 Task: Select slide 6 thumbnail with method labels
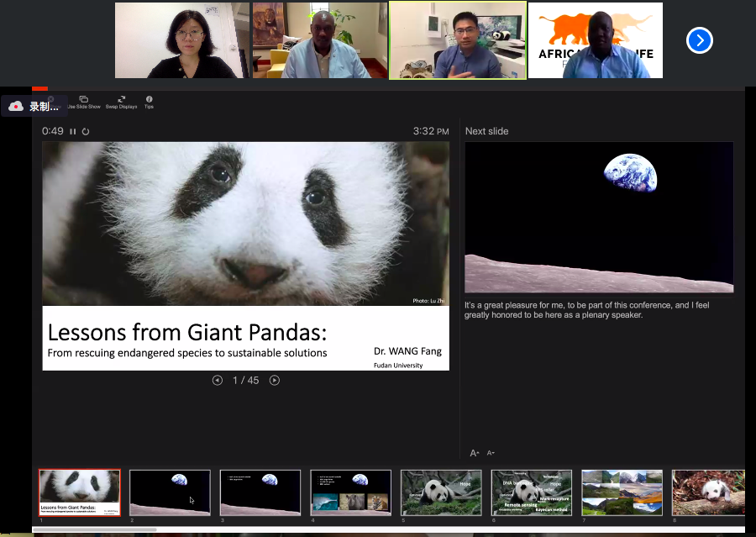pos(532,492)
